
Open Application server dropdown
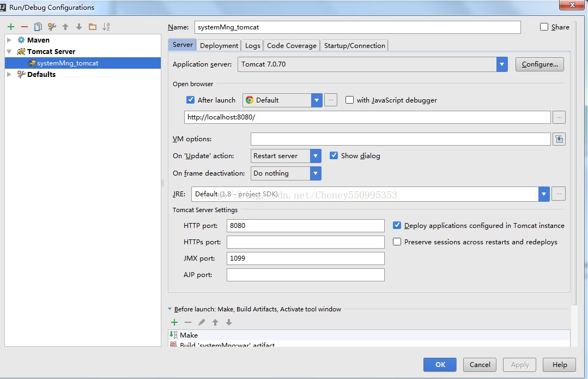coord(502,64)
